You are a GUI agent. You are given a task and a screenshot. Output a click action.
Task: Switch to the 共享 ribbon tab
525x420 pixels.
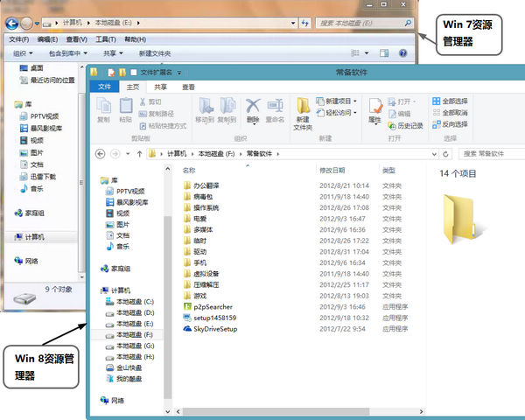160,87
